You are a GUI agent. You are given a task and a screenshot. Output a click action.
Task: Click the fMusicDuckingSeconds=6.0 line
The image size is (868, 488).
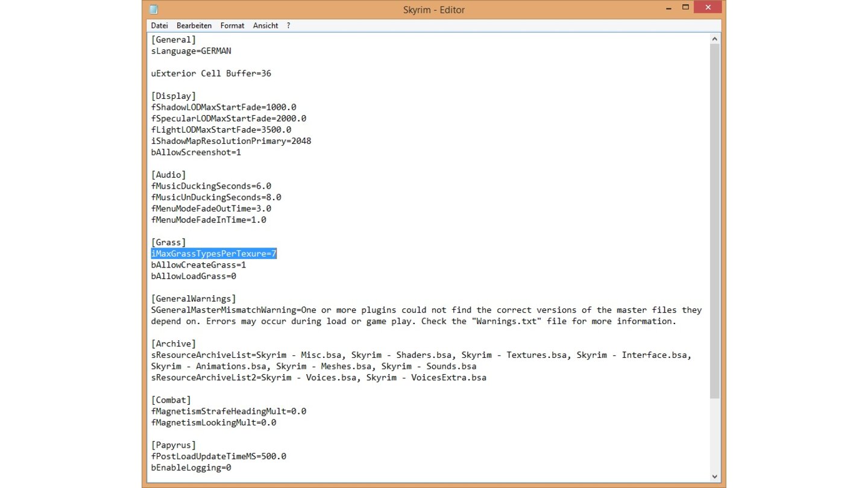point(211,186)
